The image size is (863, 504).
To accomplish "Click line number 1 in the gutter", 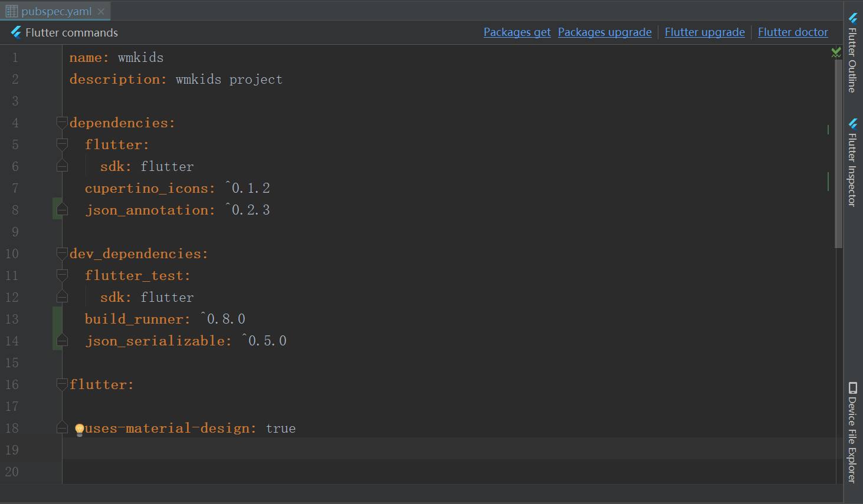I will [15, 58].
